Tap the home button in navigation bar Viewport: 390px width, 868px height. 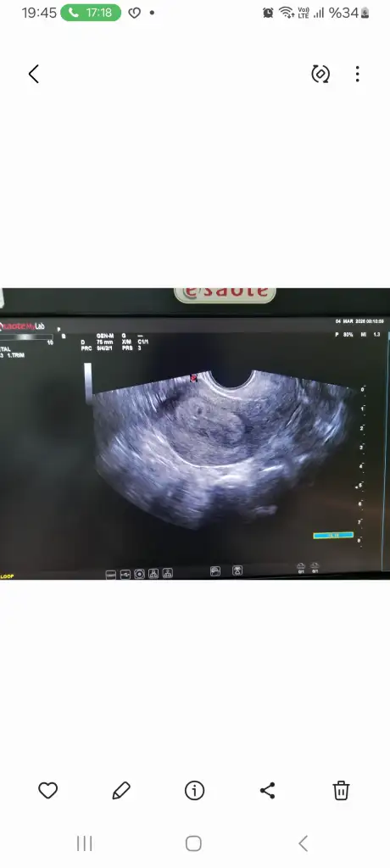(x=193, y=843)
